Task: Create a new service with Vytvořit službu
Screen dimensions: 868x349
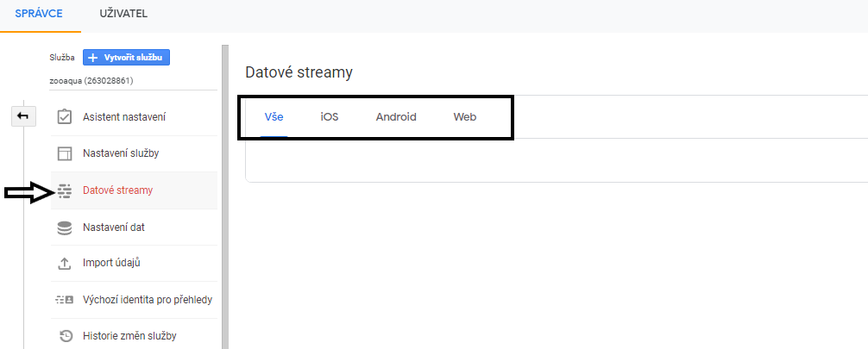Action: coord(126,58)
